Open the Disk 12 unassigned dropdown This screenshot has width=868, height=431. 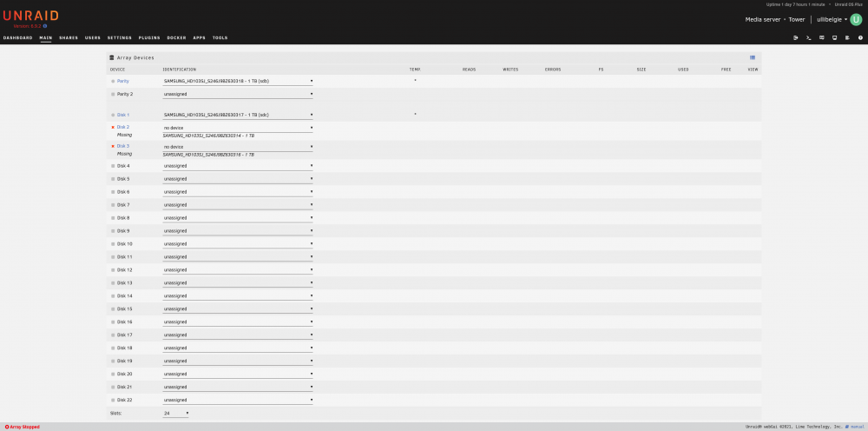(238, 269)
